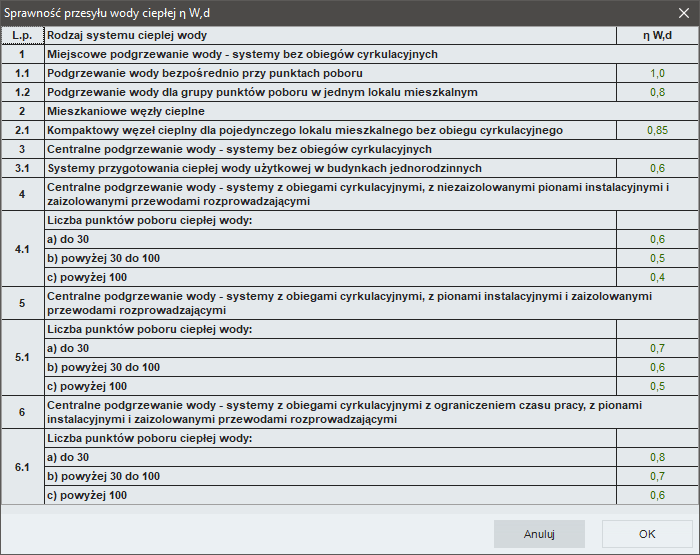Select value 0,6 in section 5.1 row b
The width and height of the screenshot is (700, 555).
click(x=657, y=367)
